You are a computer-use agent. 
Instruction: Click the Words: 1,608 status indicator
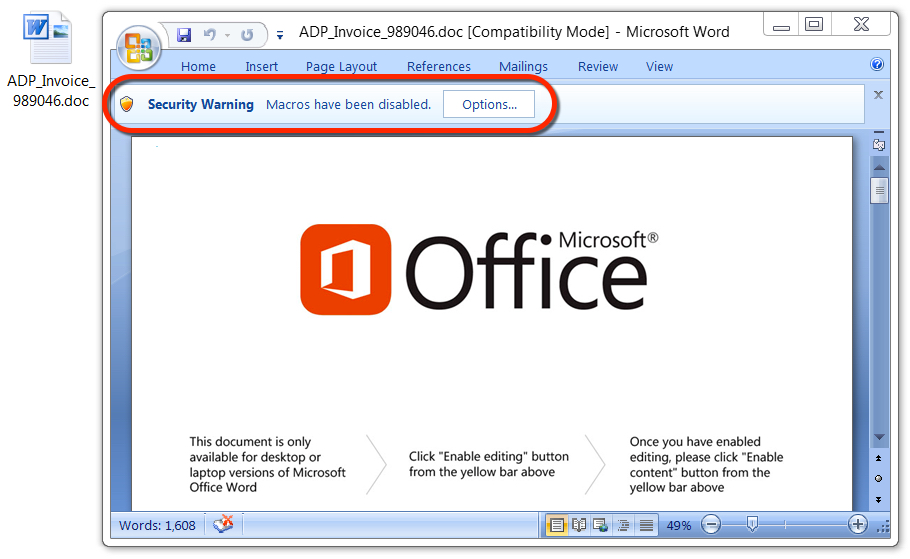click(x=157, y=526)
